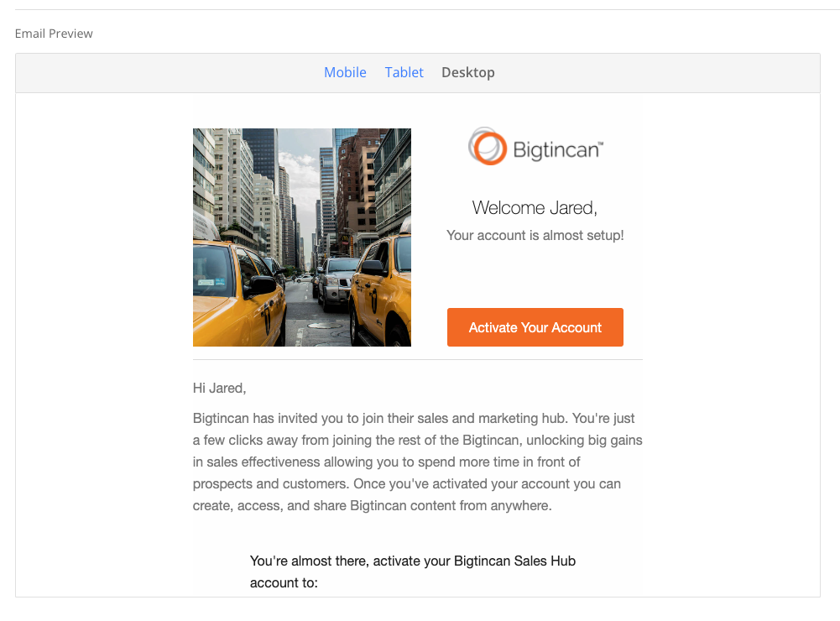Switch to the Tablet preview tab
The image size is (840, 621).
pos(404,72)
